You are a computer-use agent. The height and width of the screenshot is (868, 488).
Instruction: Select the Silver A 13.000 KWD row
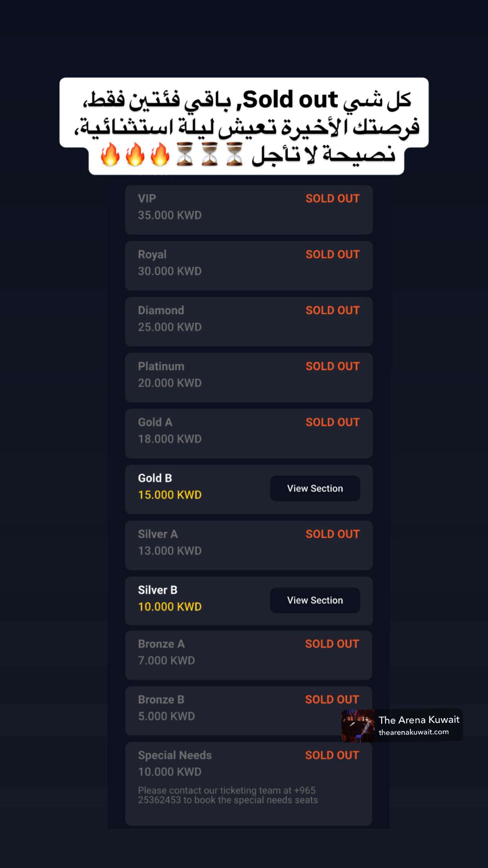tap(249, 545)
